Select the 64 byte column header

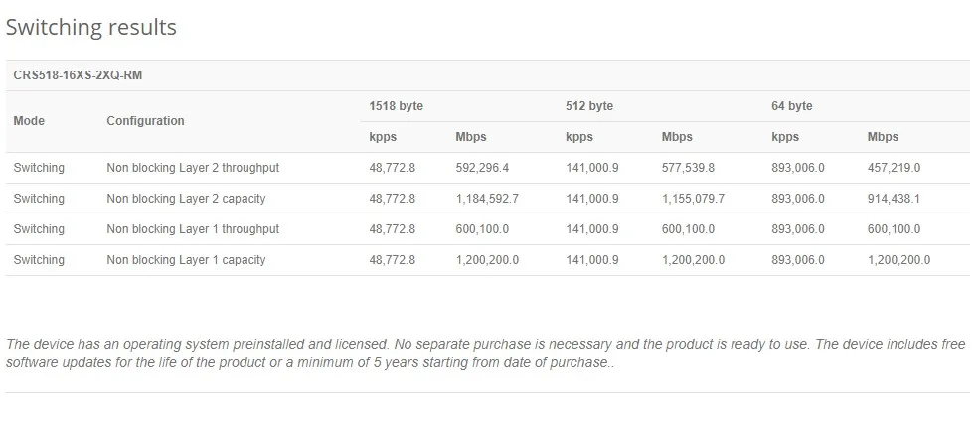coord(791,106)
